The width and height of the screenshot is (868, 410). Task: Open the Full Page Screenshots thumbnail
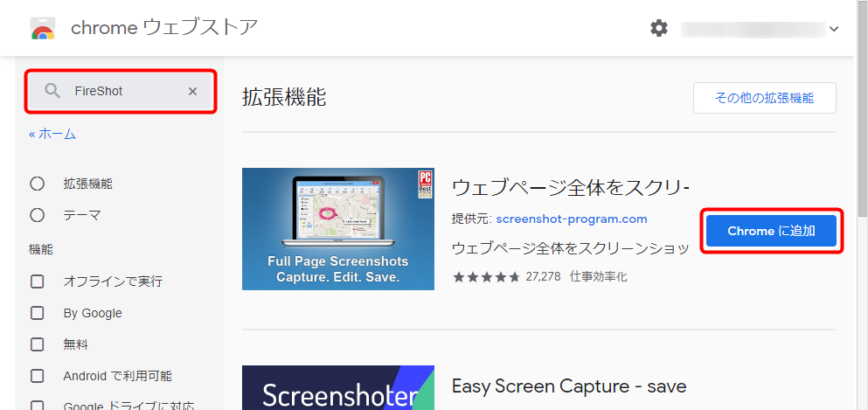pyautogui.click(x=338, y=229)
